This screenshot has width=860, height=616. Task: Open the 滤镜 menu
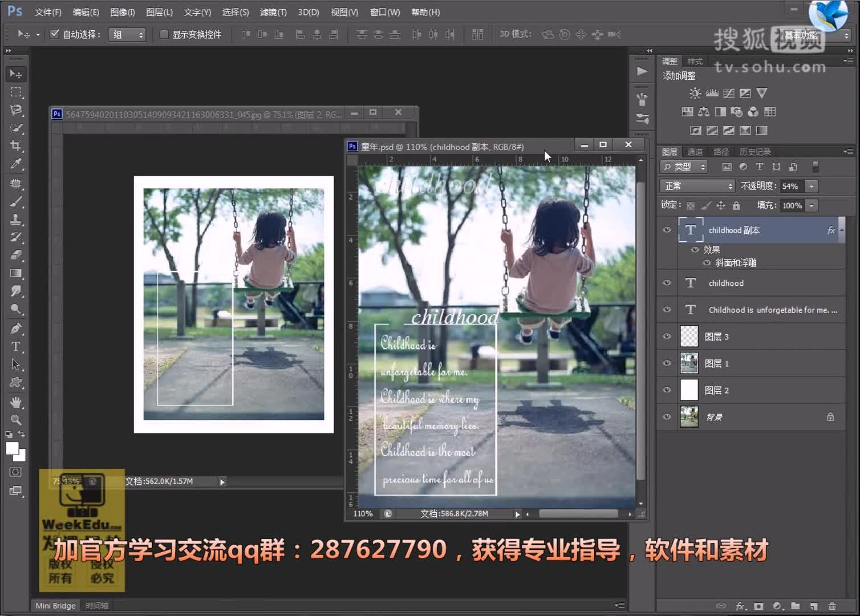coord(273,11)
